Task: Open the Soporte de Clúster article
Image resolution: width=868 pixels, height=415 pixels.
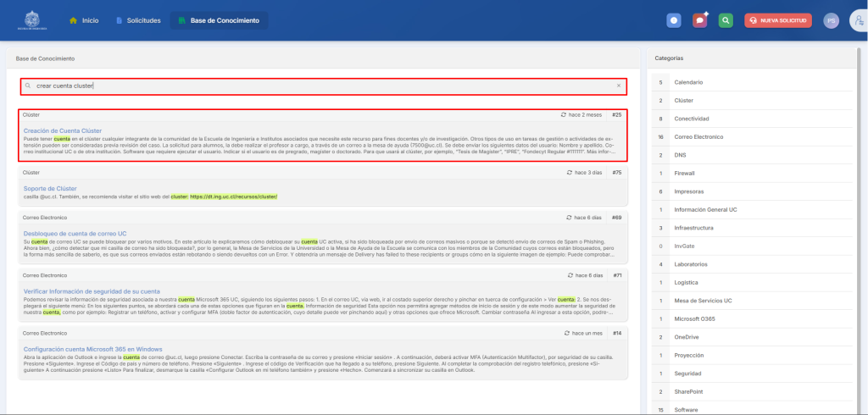Action: [50, 188]
